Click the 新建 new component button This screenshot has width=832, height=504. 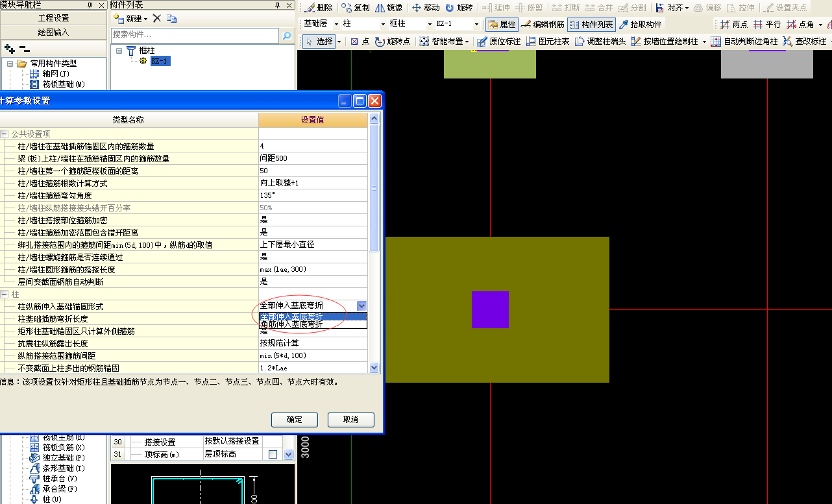click(x=130, y=19)
